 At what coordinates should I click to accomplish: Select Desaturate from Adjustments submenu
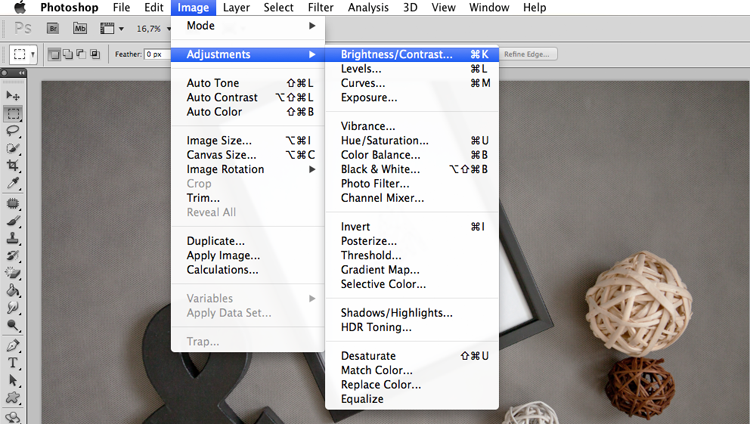click(x=412, y=356)
